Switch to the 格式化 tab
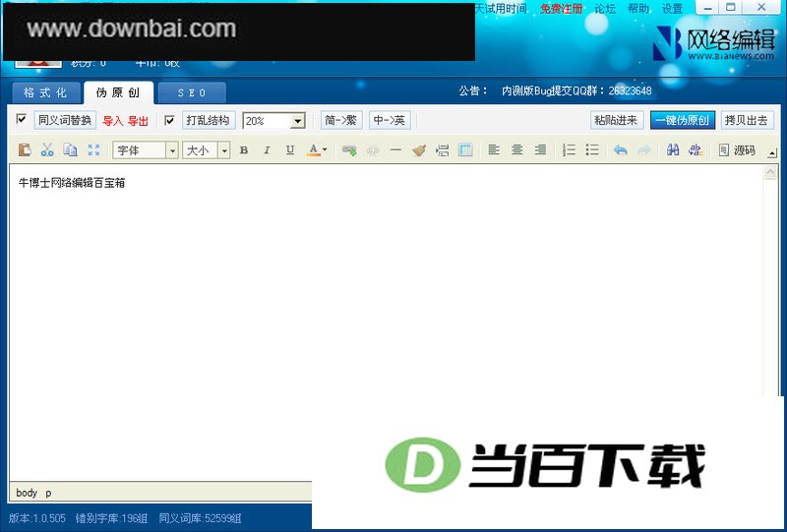The image size is (787, 532). pos(45,92)
